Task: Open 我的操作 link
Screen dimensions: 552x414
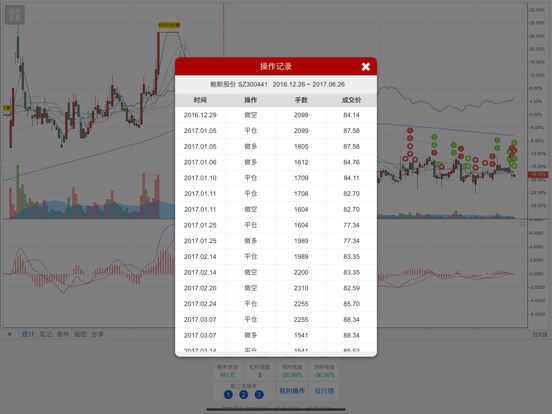Action: [x=292, y=391]
